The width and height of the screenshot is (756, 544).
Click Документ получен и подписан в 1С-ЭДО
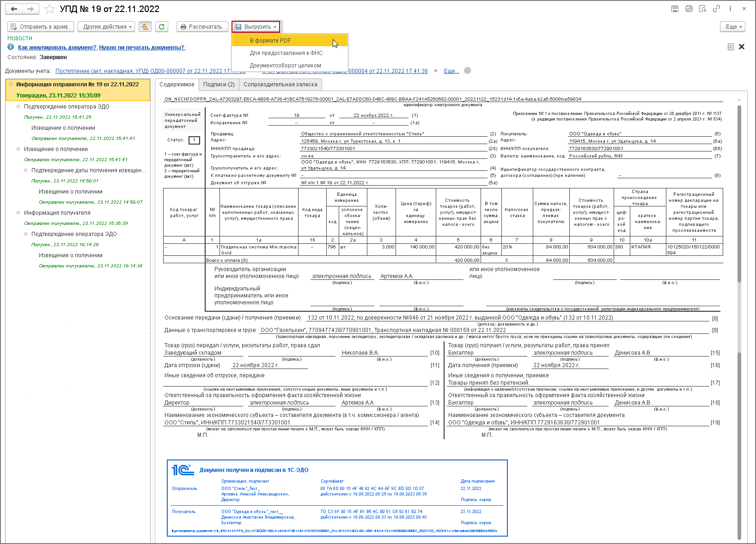(254, 470)
